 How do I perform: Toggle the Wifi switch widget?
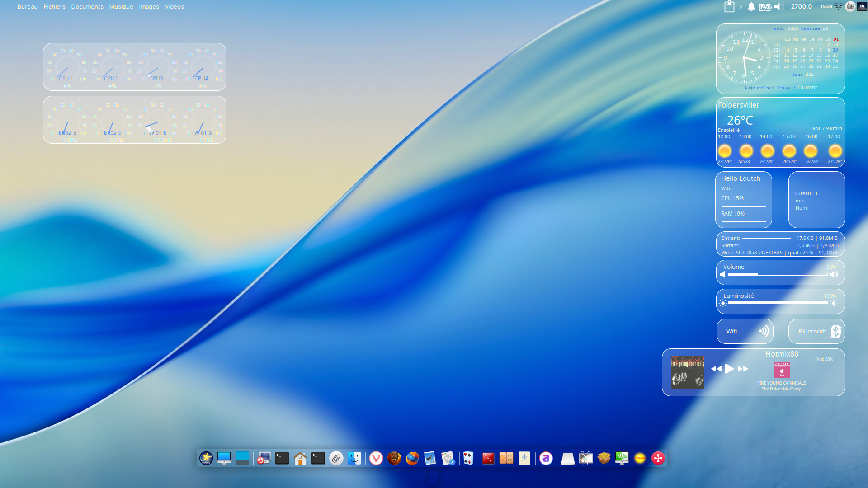point(745,331)
